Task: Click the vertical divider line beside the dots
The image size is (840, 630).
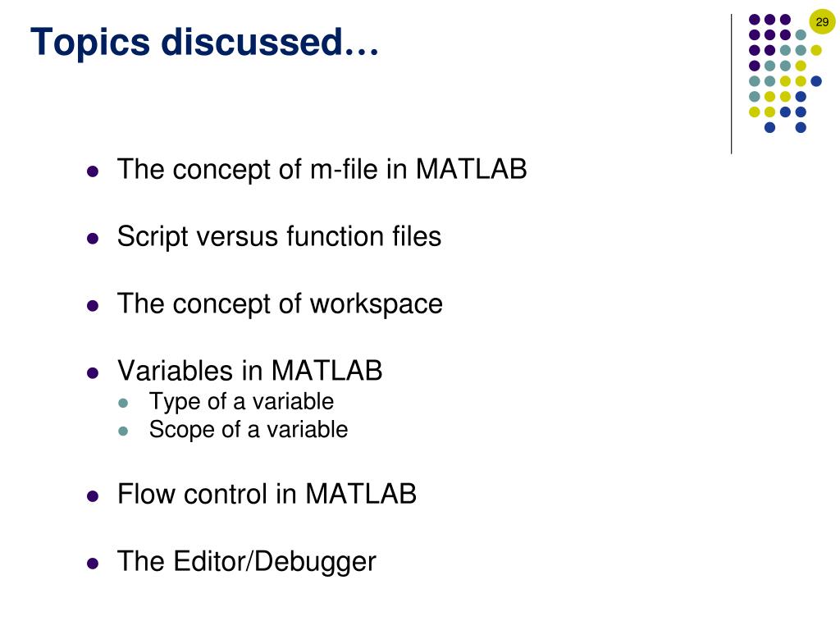Action: tap(731, 84)
